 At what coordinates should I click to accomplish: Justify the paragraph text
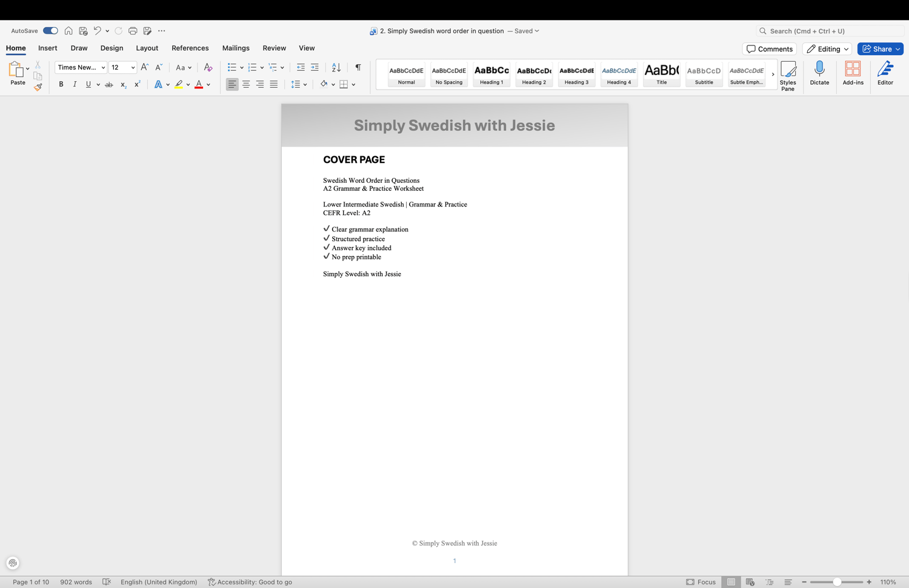[x=274, y=85]
